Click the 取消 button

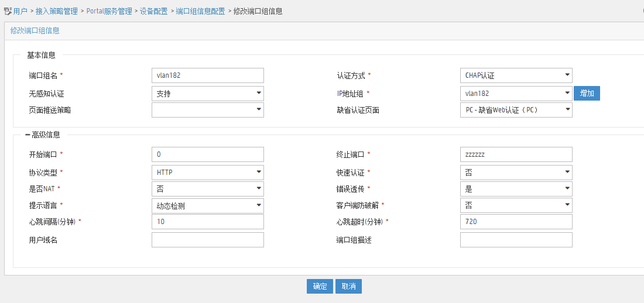pyautogui.click(x=349, y=286)
